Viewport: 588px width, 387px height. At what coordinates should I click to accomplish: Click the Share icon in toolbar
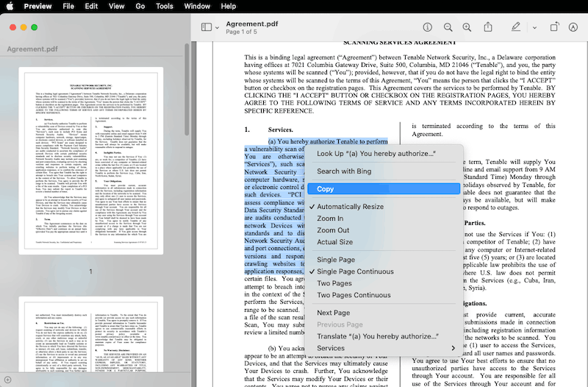coord(487,27)
